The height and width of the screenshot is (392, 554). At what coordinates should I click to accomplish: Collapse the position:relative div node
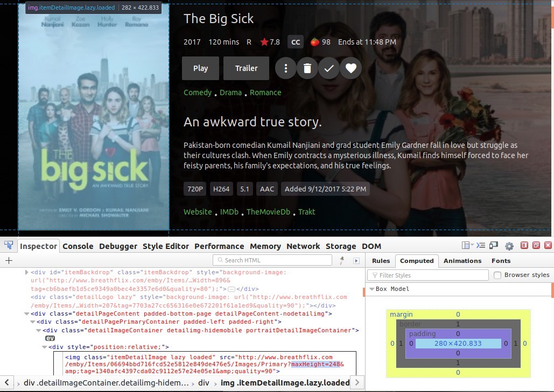(45, 347)
